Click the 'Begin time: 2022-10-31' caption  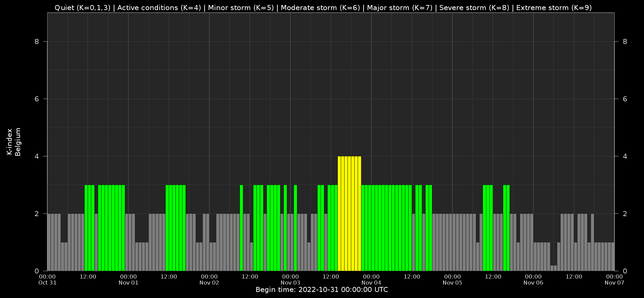[x=322, y=290]
